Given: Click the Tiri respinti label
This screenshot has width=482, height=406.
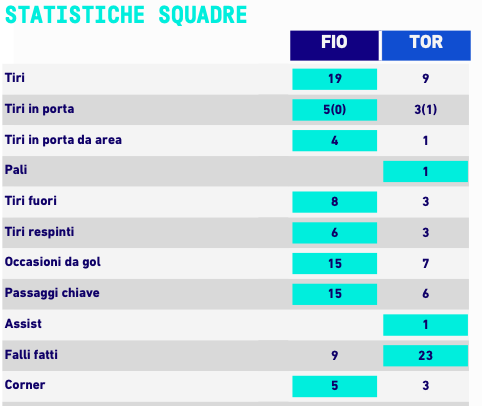Looking at the screenshot, I should 39,232.
